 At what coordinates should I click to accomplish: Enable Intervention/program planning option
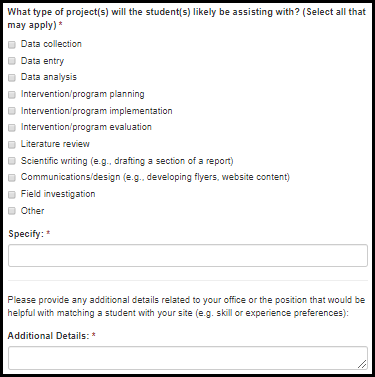(x=12, y=95)
